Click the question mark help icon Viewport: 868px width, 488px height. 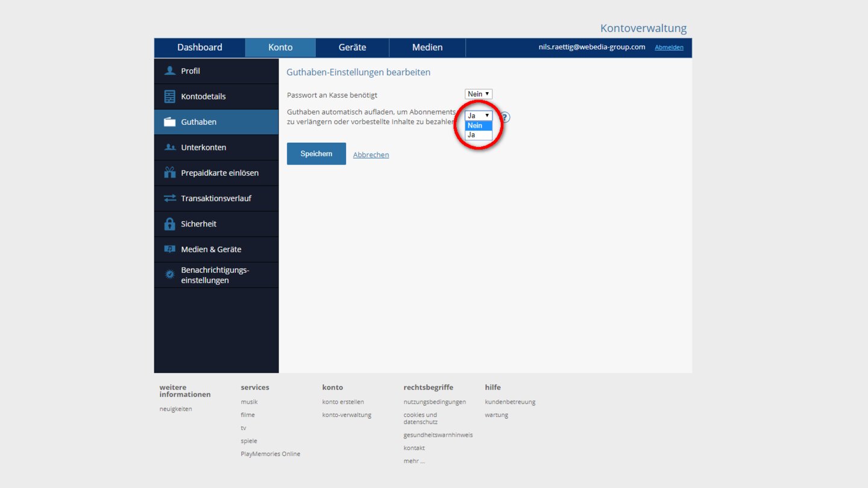(x=505, y=117)
